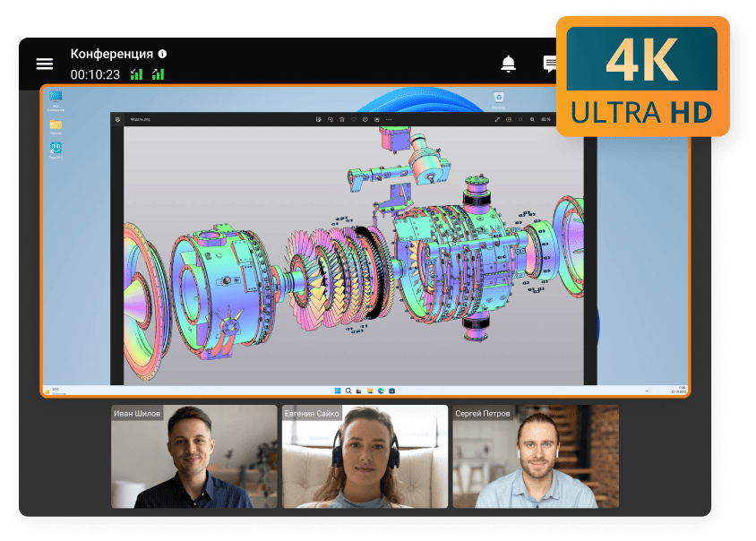Open the This PC desktop icon

tap(56, 98)
